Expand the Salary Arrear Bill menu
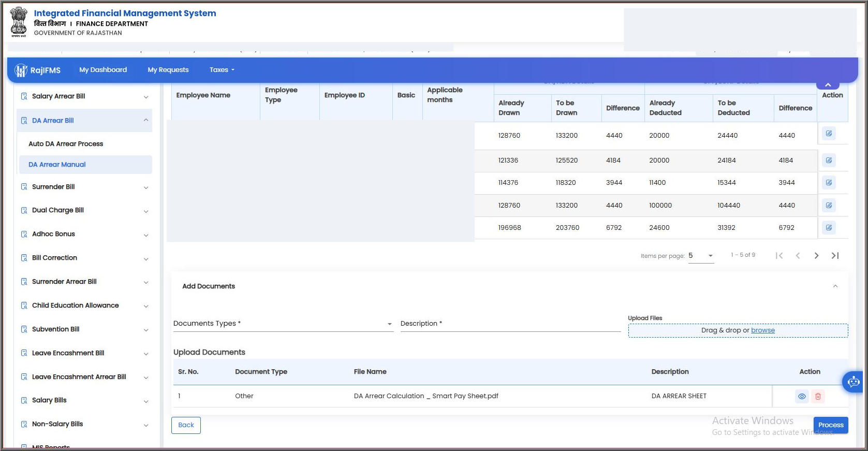The width and height of the screenshot is (868, 451). [146, 97]
